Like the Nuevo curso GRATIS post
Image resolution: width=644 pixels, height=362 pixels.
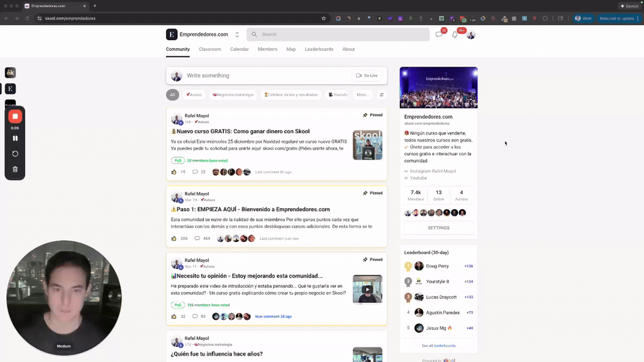tap(174, 172)
